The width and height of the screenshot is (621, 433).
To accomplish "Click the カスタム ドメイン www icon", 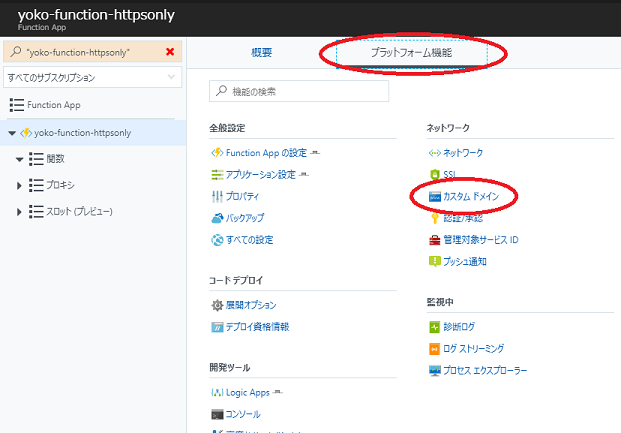I will pyautogui.click(x=434, y=196).
